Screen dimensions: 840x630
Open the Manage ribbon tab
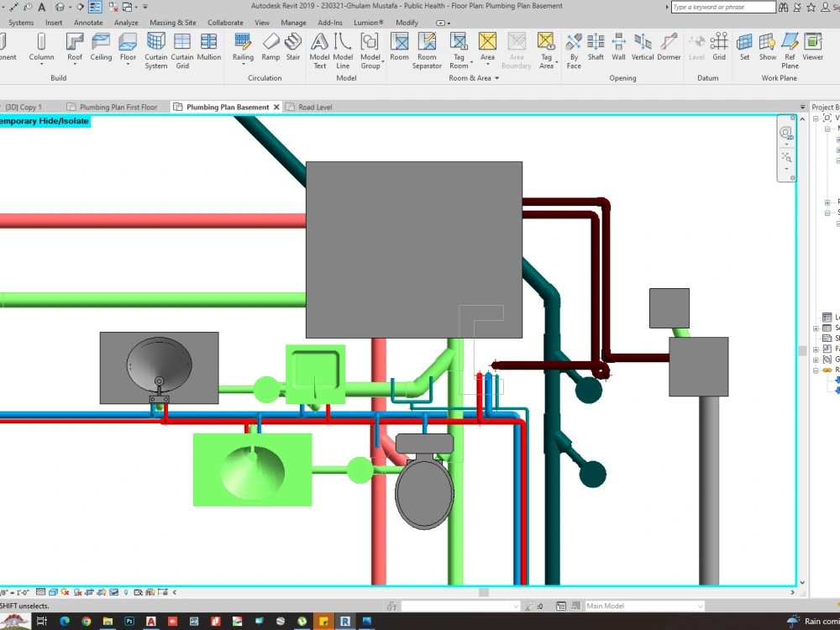click(293, 23)
